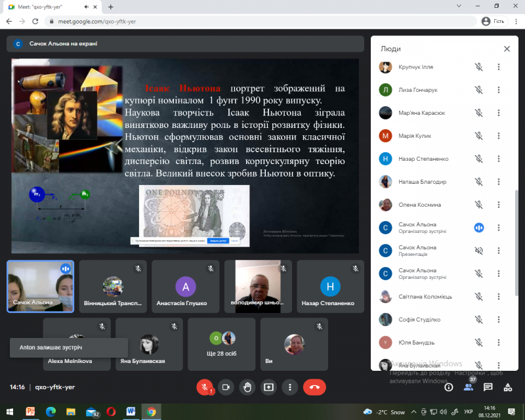Open Chrome's three-dot menu
Viewport: 525px width, 420px height.
pos(516,22)
